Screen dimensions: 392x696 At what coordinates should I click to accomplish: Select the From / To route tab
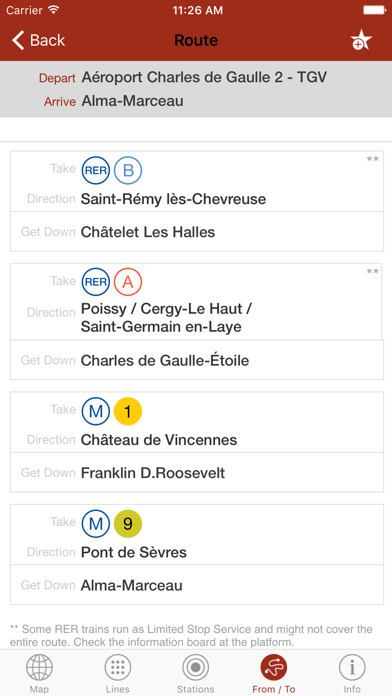point(274,673)
